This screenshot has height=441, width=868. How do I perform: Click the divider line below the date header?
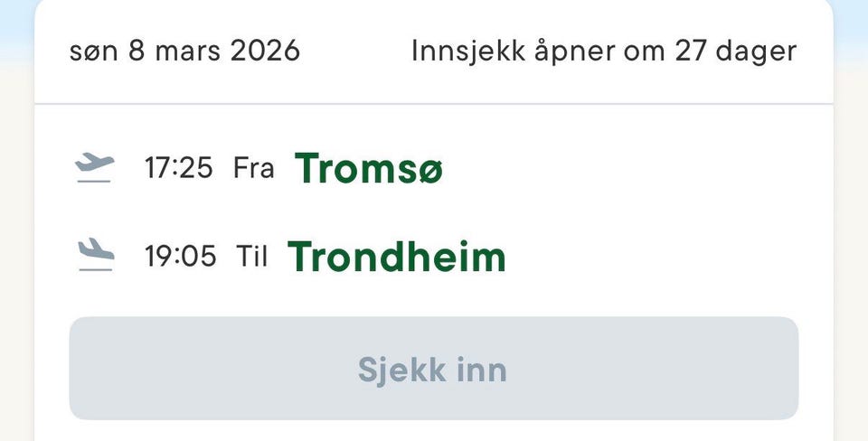click(434, 104)
